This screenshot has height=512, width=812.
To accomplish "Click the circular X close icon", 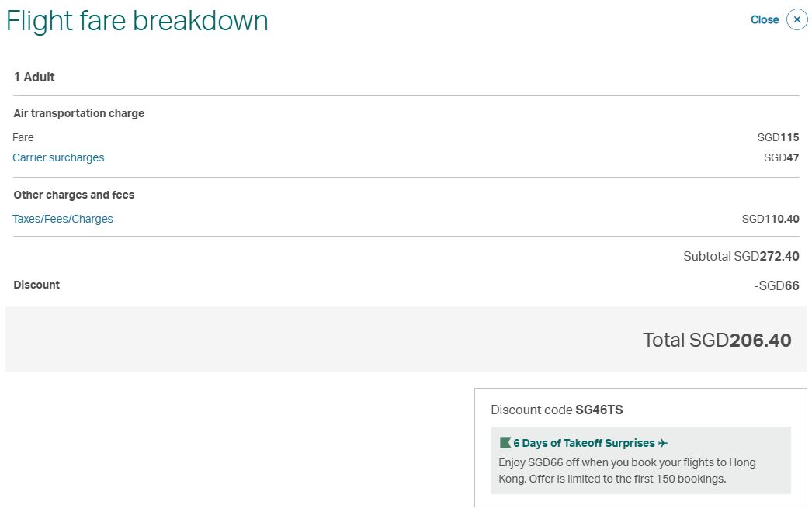I will [796, 19].
